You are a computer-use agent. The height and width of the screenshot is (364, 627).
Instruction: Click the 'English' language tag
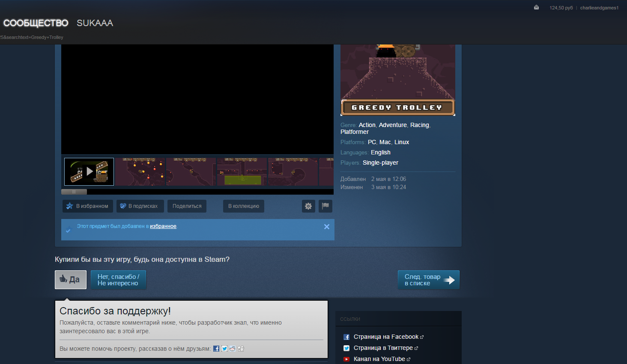381,152
